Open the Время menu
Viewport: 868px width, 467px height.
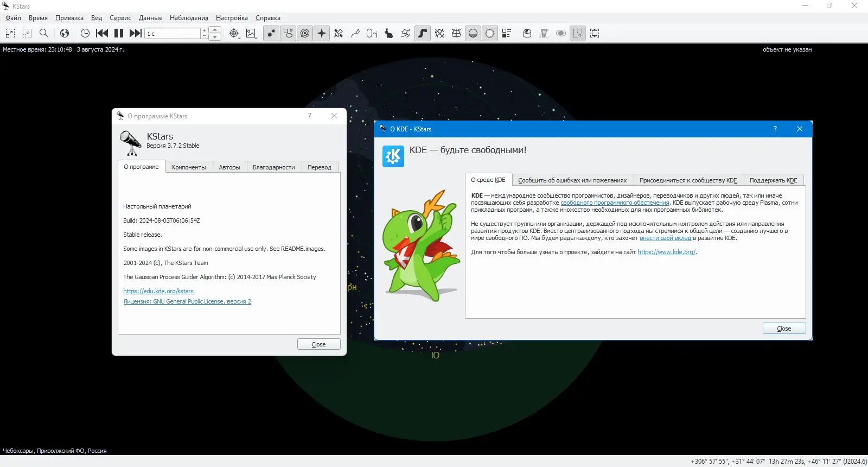click(38, 18)
